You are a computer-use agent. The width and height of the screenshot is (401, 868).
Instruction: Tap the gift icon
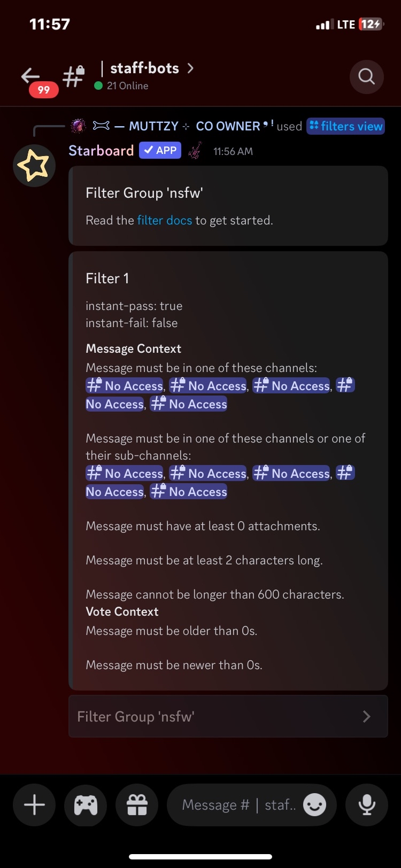point(137,805)
